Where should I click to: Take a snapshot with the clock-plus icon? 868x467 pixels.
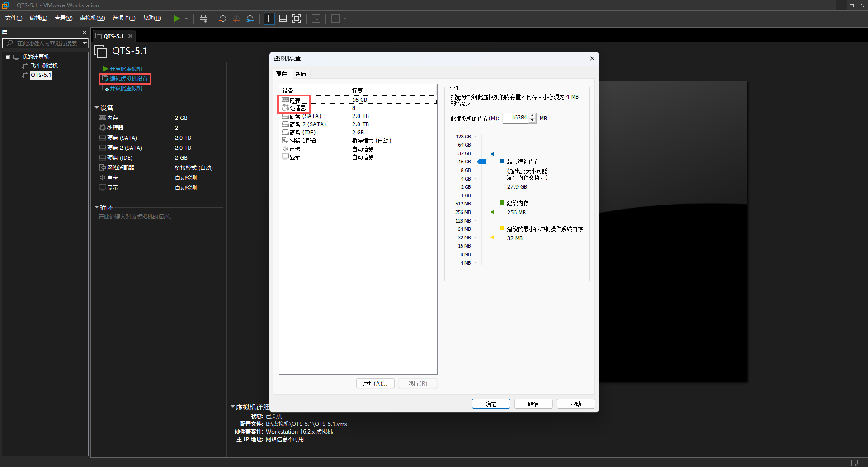222,19
